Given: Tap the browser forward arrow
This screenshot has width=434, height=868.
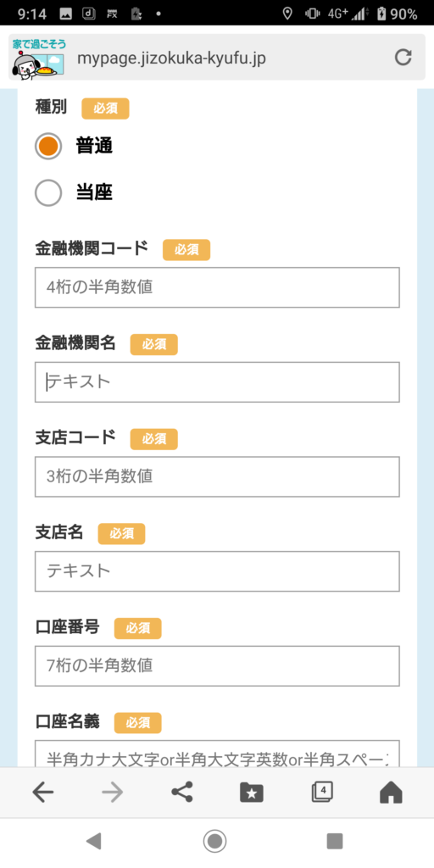Looking at the screenshot, I should (x=113, y=793).
